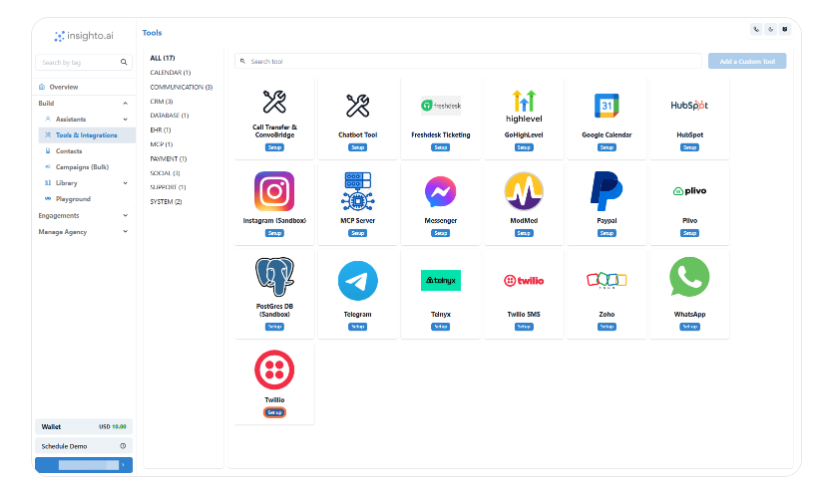820x490 pixels.
Task: Click the red Twilio circle icon
Action: coord(274,370)
